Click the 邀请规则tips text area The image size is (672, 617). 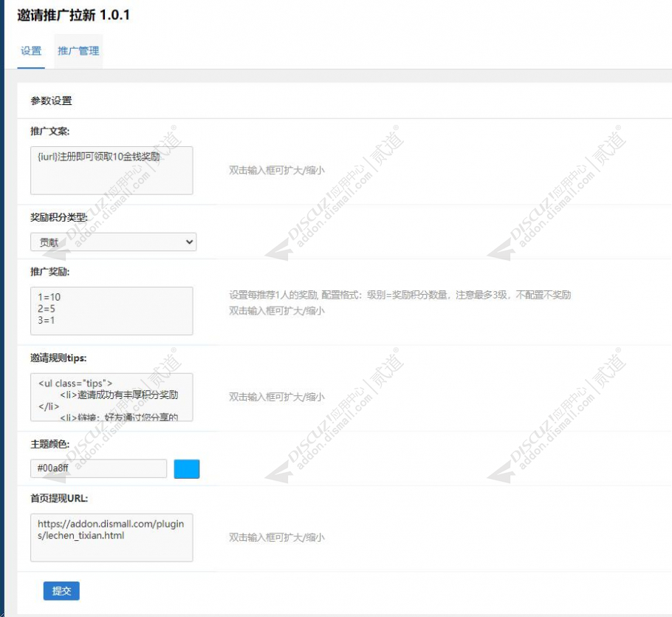click(x=112, y=397)
